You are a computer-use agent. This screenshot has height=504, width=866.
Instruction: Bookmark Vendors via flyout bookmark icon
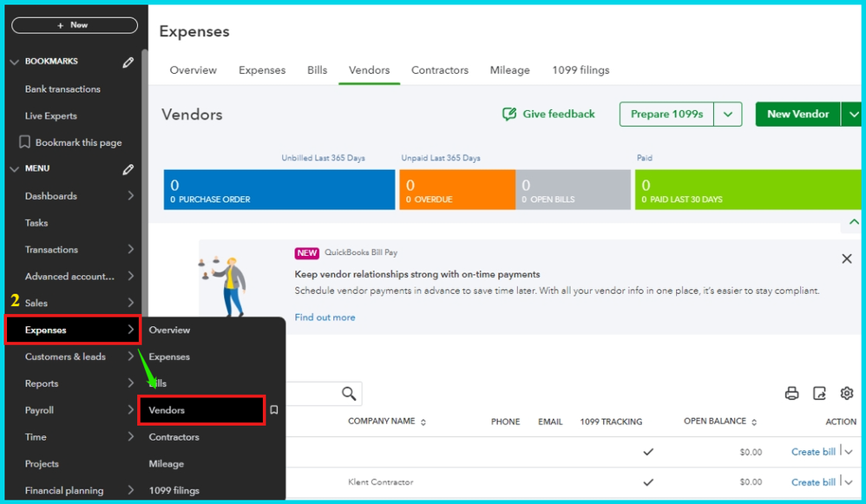(x=274, y=409)
